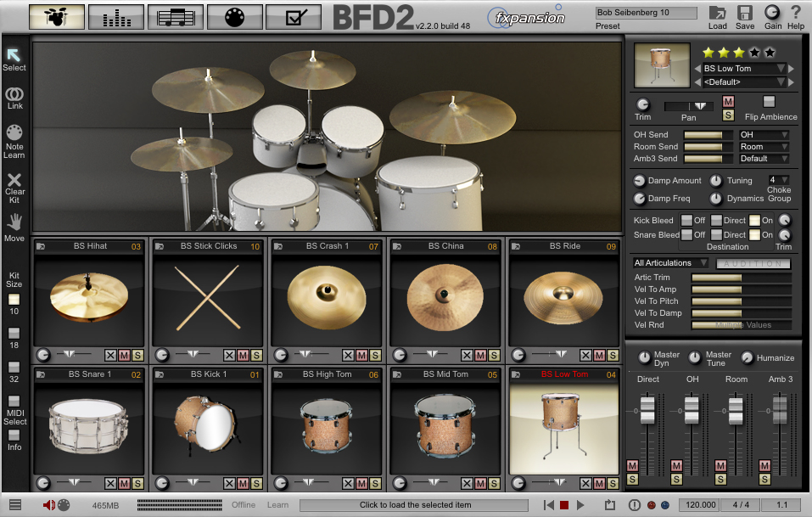Mute the BS Hihat slot

[124, 356]
